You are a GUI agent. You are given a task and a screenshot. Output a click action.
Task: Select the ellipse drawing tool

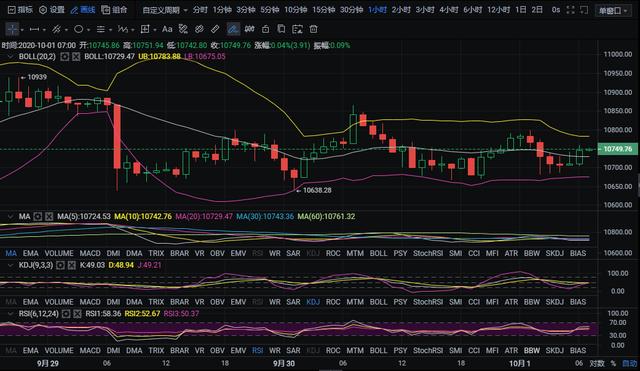click(78, 29)
